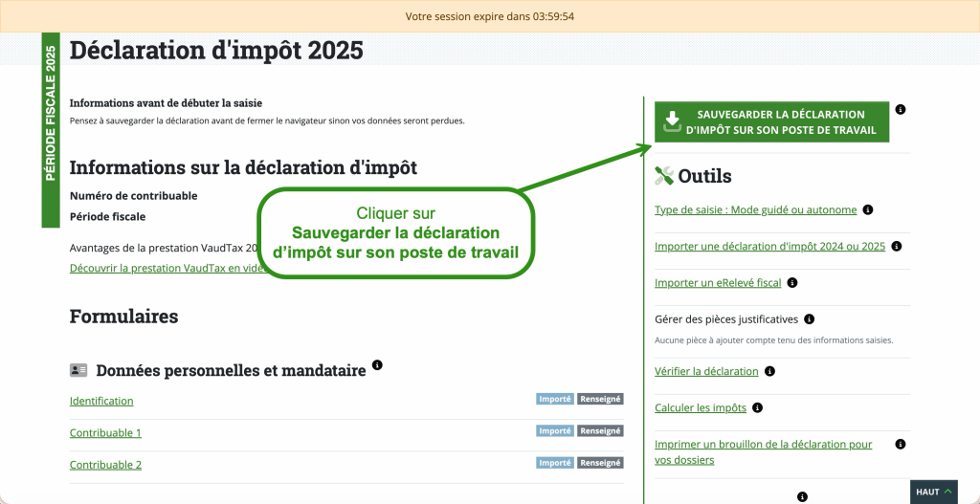The image size is (980, 504).
Task: Open info icon next to Vérifier la déclaration
Action: [x=769, y=371]
